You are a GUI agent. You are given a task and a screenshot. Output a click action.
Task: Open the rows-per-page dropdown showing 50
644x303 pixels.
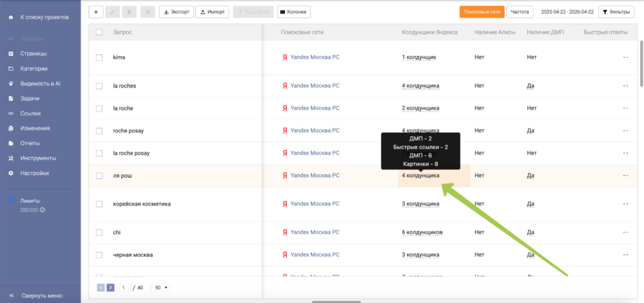click(162, 288)
